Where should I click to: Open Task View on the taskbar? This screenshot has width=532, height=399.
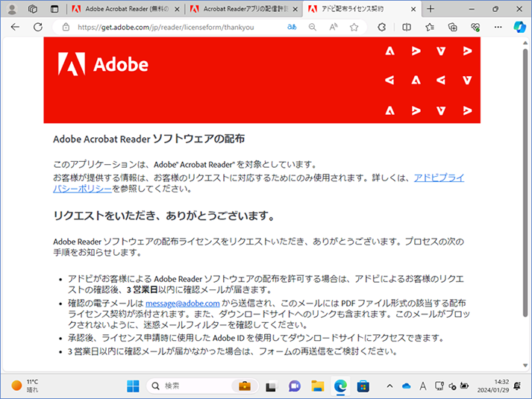(x=271, y=386)
